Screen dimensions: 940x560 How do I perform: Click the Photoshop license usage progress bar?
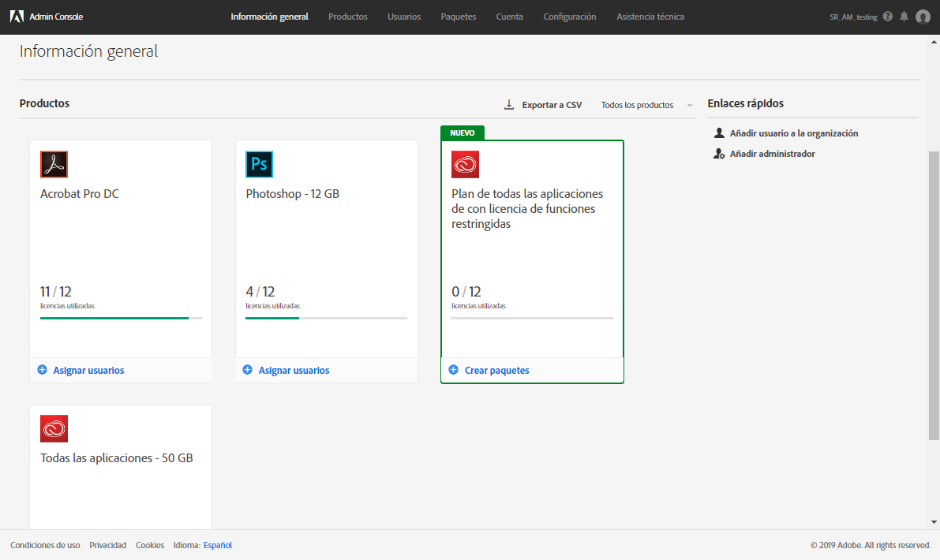tap(326, 318)
